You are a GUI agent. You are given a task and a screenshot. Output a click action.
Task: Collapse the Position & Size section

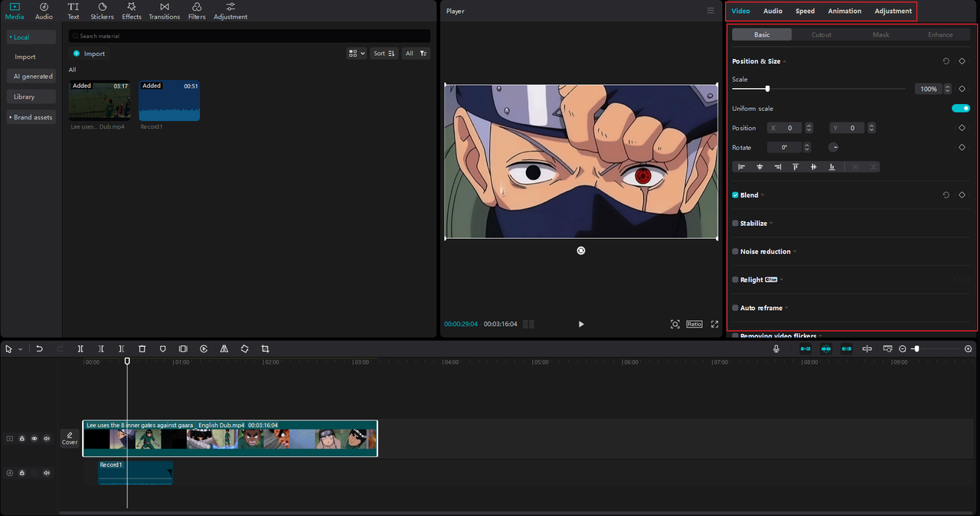785,61
